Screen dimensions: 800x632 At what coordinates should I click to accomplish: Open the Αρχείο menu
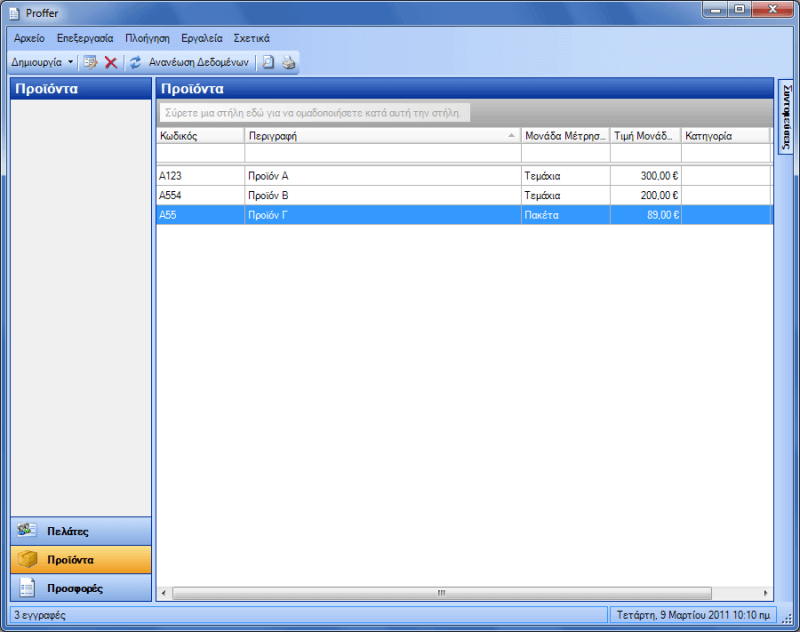point(29,38)
